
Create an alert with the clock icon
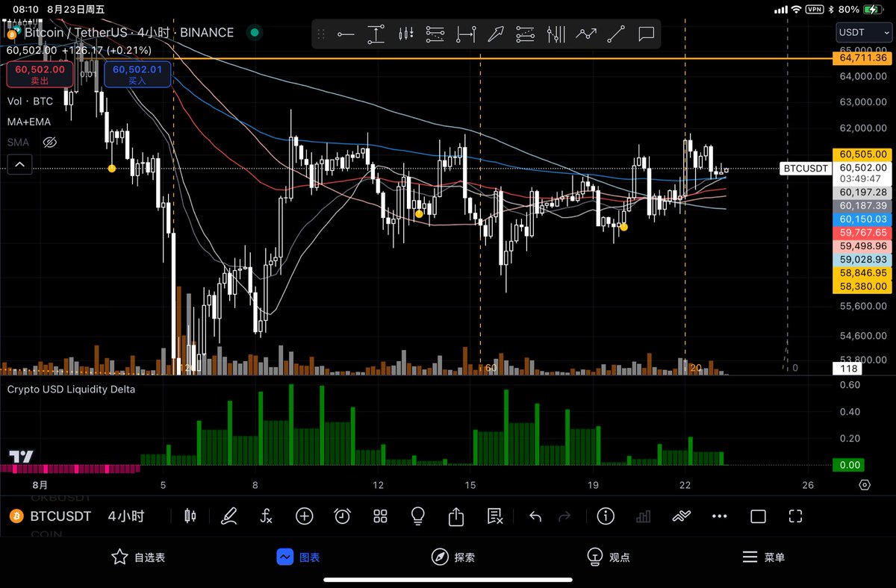(342, 516)
